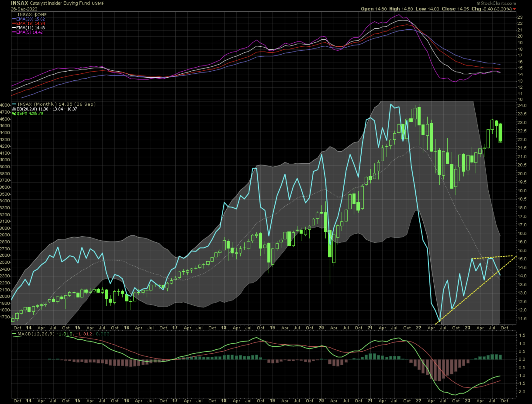Click the 1700 label on the left axis

coord(5,317)
